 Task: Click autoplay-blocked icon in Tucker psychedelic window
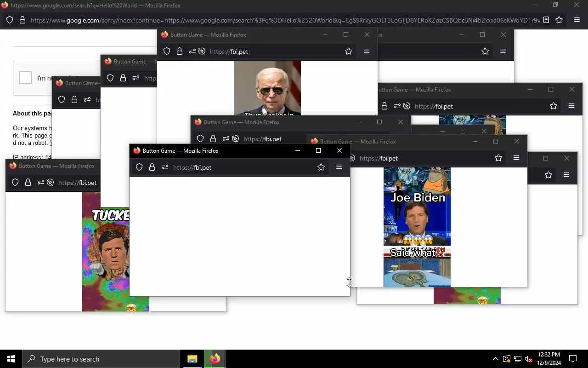point(50,183)
